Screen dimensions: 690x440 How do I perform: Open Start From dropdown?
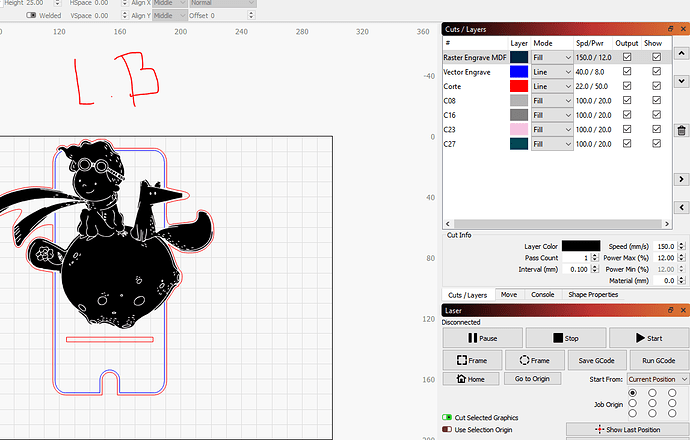tap(658, 379)
